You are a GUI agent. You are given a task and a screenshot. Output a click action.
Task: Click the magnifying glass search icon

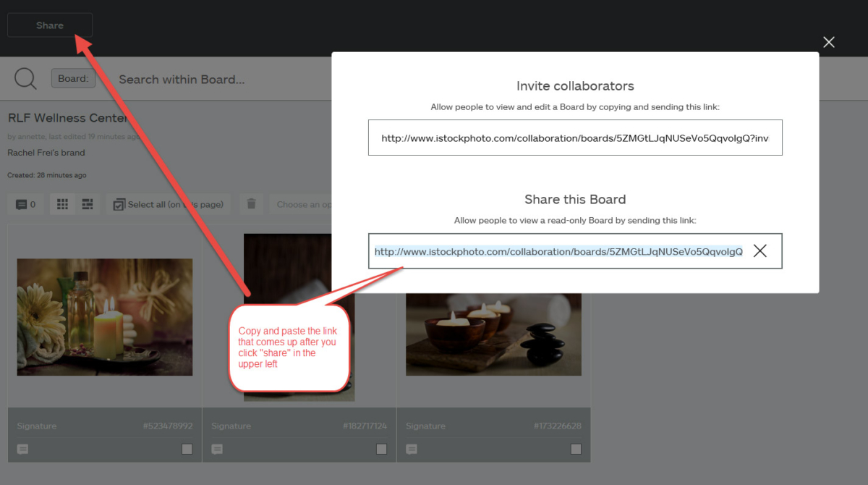pos(25,78)
